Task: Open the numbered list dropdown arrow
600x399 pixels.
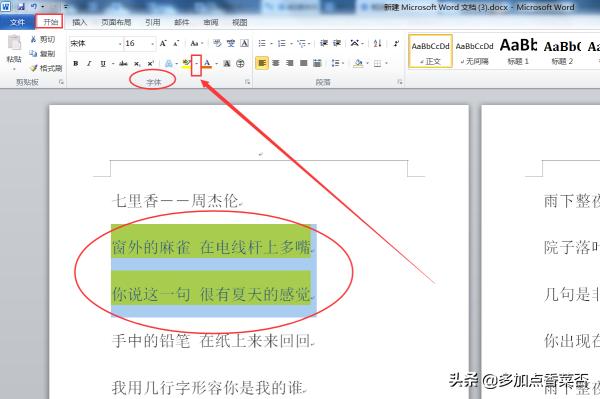Action: (x=291, y=44)
